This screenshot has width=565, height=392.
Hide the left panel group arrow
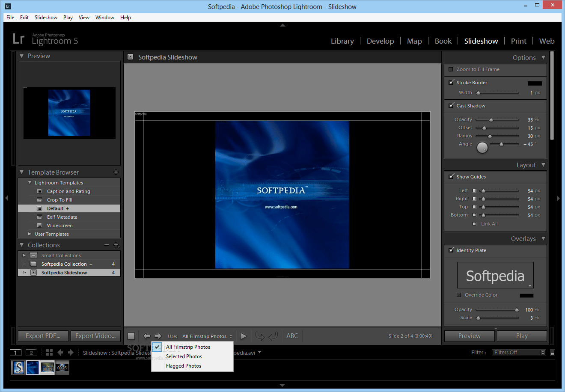[6, 198]
